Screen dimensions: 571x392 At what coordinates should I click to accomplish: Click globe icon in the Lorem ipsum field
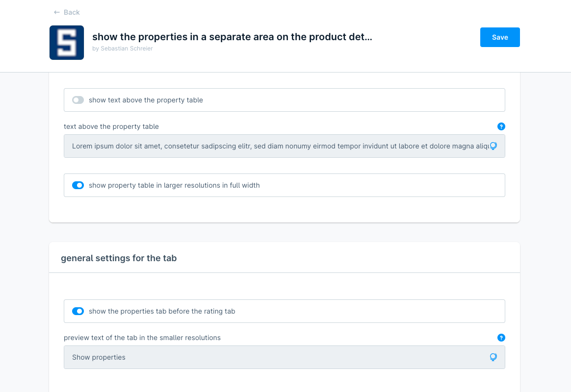point(493,146)
